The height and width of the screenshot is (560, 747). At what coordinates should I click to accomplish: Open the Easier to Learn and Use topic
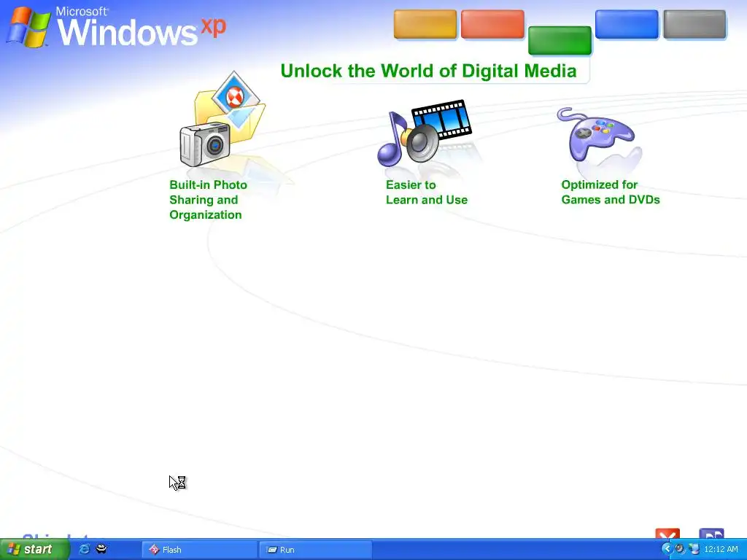coord(426,192)
